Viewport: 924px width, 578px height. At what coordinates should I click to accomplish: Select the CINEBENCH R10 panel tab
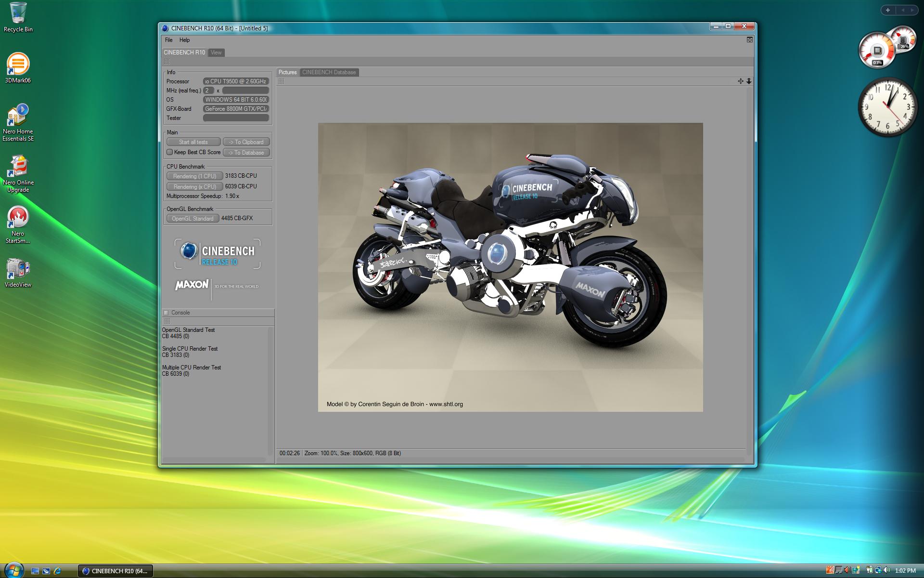184,53
